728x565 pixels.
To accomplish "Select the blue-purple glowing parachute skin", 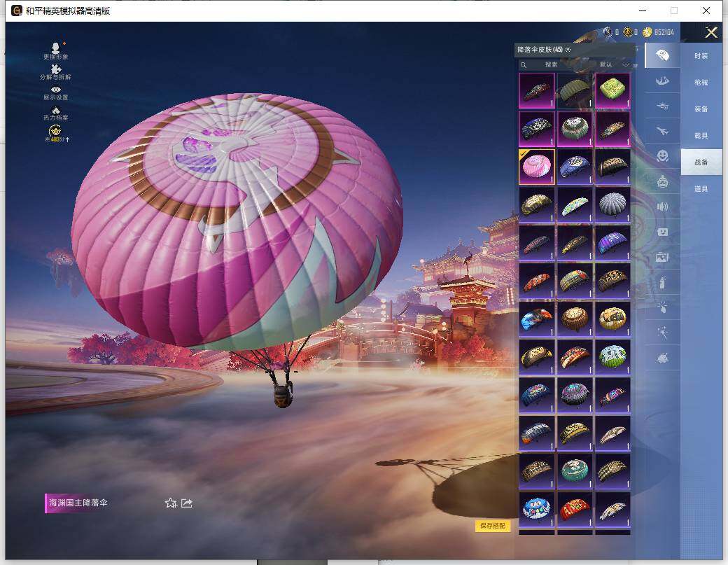I will click(x=612, y=242).
